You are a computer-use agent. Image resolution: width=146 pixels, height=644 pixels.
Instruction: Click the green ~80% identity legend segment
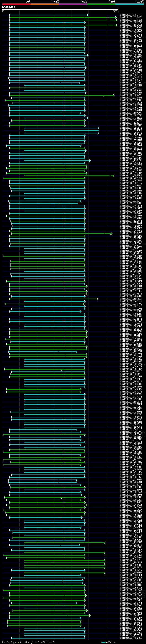[x=101, y=4]
